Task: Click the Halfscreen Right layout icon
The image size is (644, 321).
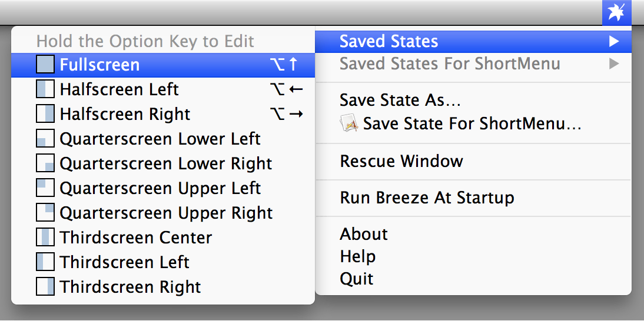Action: (x=45, y=114)
